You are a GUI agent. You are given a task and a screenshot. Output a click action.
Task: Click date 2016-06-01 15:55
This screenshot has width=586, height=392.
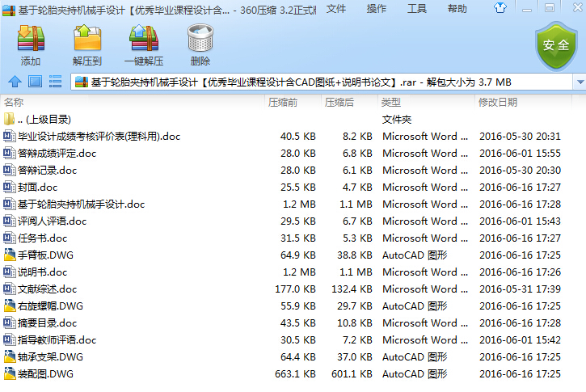pyautogui.click(x=520, y=154)
